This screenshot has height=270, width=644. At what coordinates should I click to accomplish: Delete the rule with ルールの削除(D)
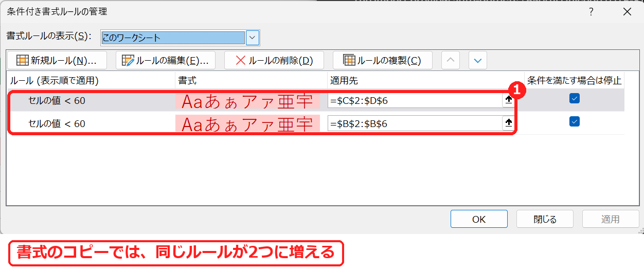coord(274,60)
